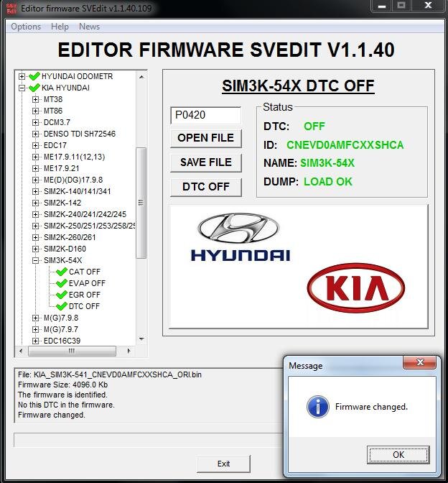Click the tree horizontal scrollbar thumb
This screenshot has width=448, height=483.
72,351
